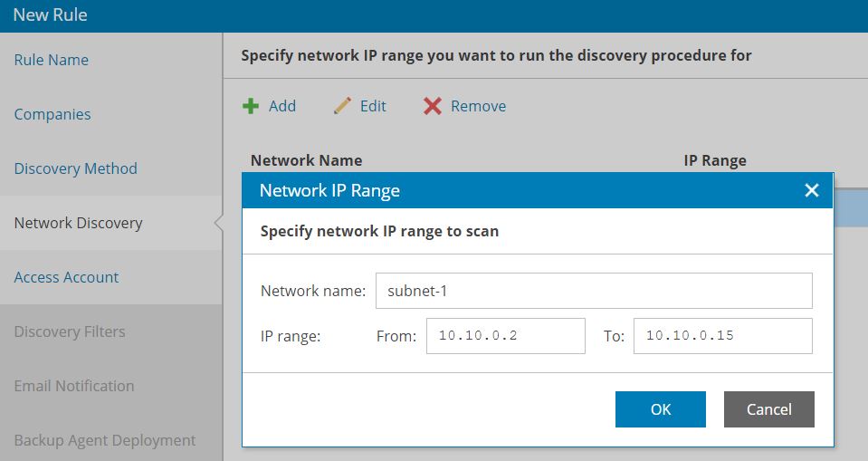Go to the Companies step

52,114
